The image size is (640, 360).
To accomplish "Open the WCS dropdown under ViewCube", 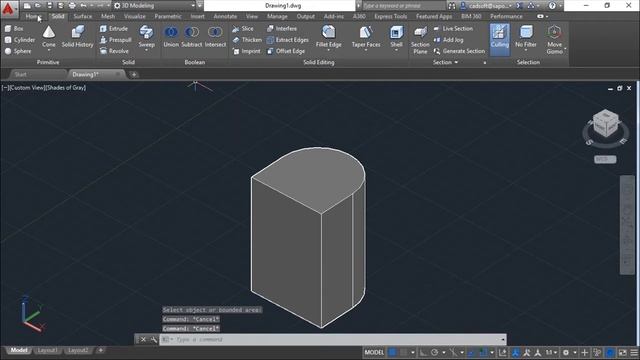I will tap(605, 159).
